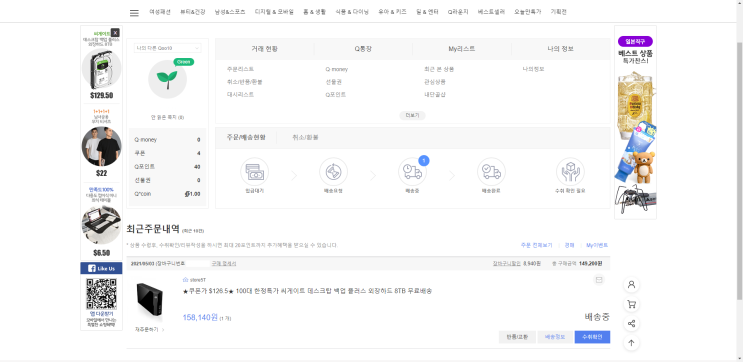Viewport: 743px width, 362px height.
Task: Click the 주문 전체보기 link
Action: [536, 245]
